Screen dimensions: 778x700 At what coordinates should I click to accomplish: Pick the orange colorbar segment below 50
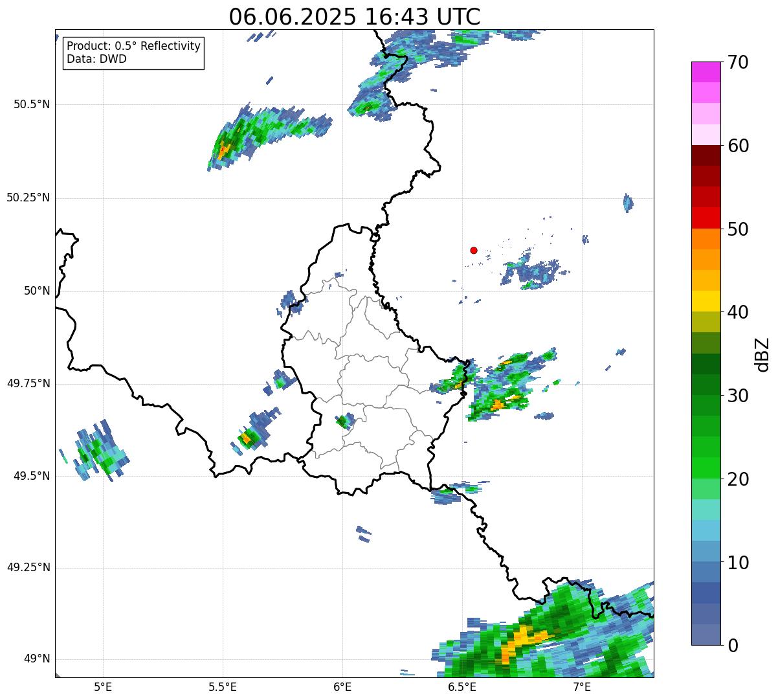706,239
